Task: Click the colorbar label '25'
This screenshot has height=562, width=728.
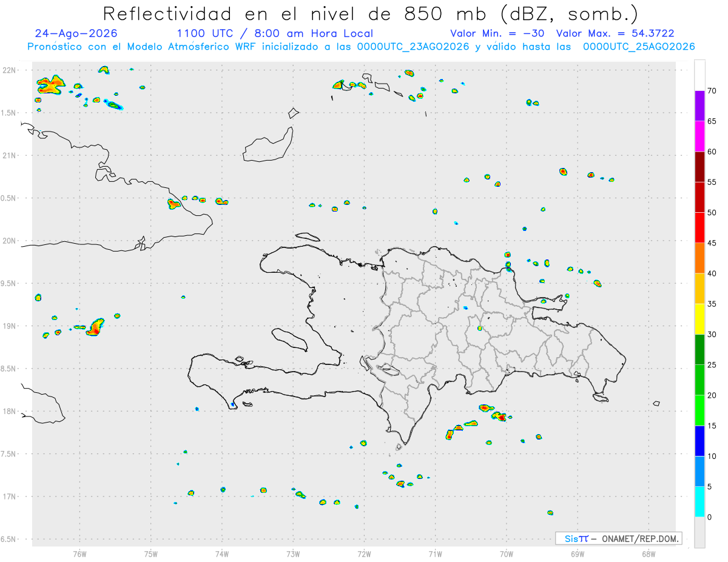Action: click(x=712, y=364)
